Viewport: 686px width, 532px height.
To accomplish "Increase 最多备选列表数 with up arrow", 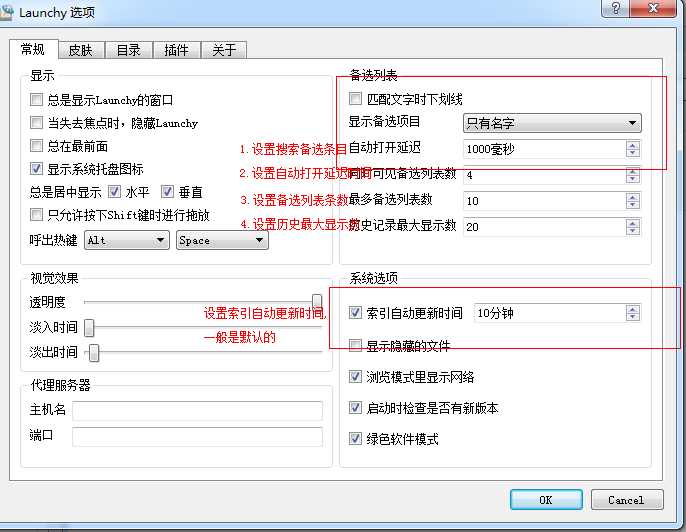I will [633, 197].
